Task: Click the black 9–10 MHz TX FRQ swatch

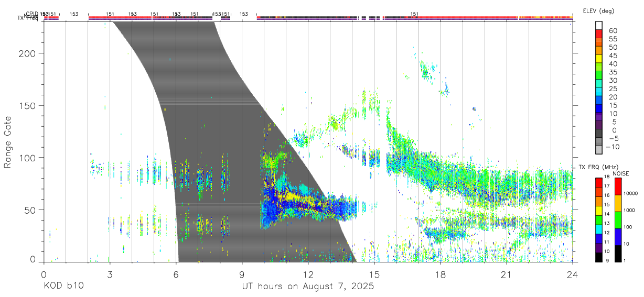Action: (x=599, y=256)
